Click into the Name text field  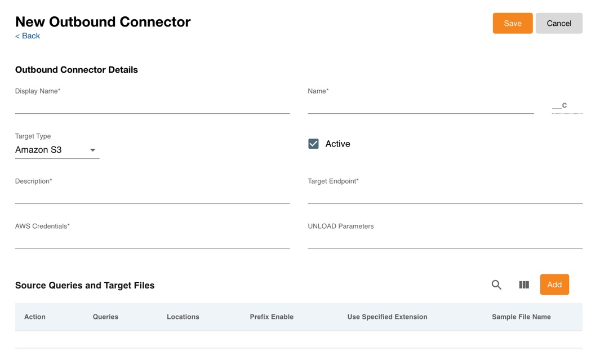[x=420, y=105]
